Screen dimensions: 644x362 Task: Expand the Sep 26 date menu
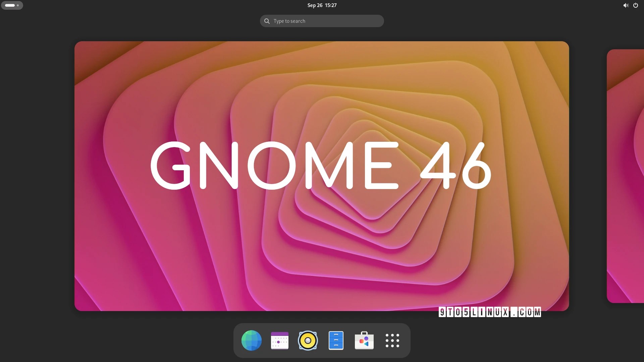tap(315, 5)
